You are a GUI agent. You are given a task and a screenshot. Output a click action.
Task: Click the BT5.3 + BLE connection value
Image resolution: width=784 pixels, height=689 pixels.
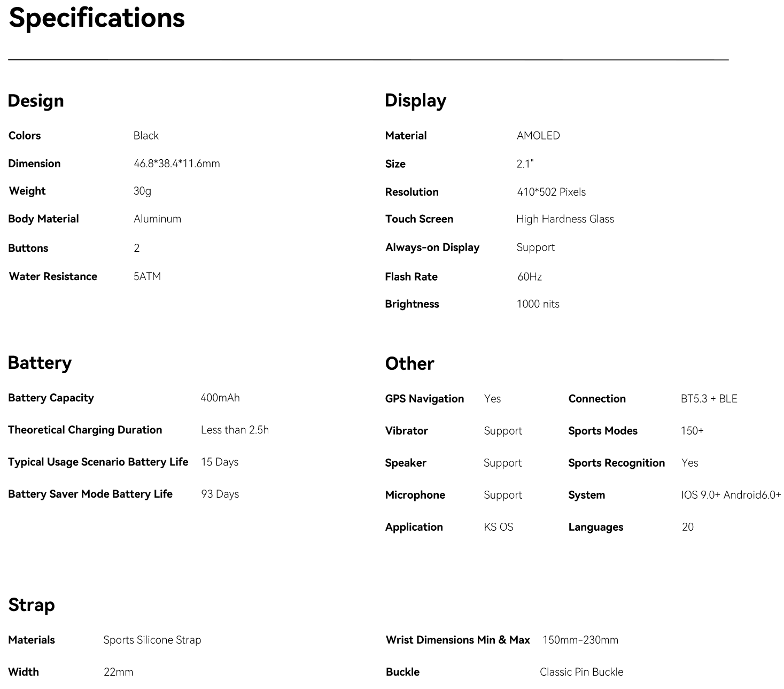(x=709, y=399)
